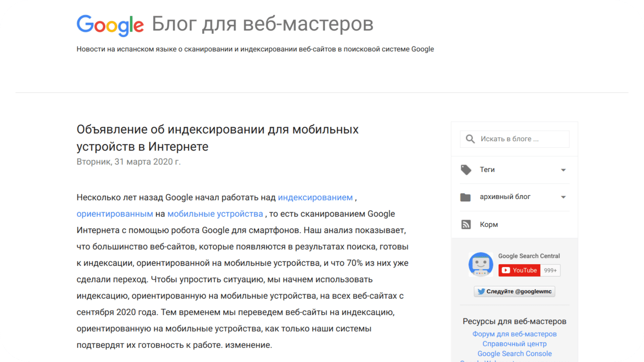Click the Google logo in the header

[x=110, y=25]
